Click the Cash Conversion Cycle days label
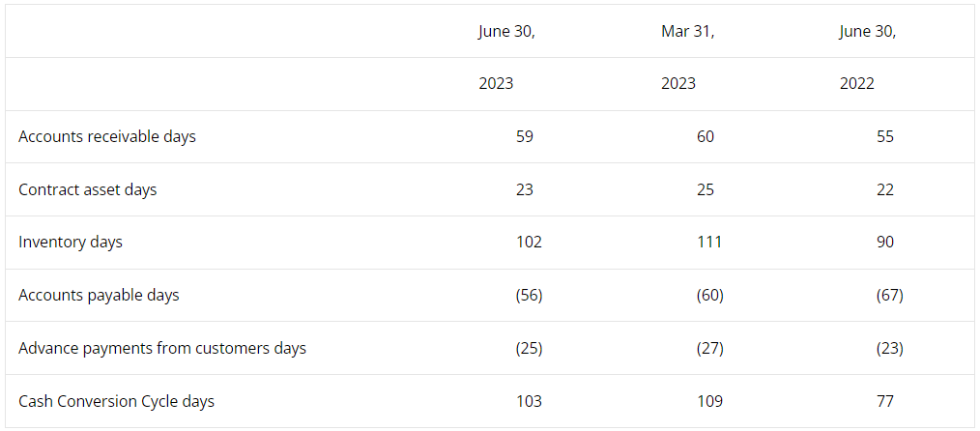This screenshot has height=431, width=980. point(116,401)
